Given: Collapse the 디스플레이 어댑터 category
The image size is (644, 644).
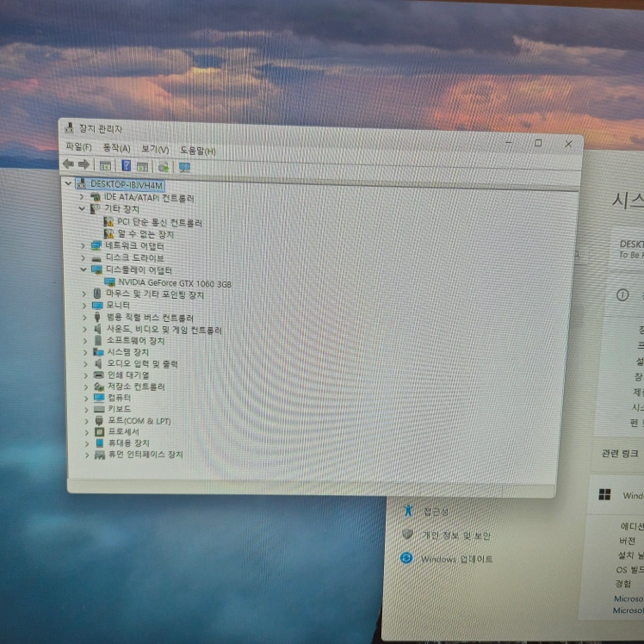Looking at the screenshot, I should click(x=84, y=269).
